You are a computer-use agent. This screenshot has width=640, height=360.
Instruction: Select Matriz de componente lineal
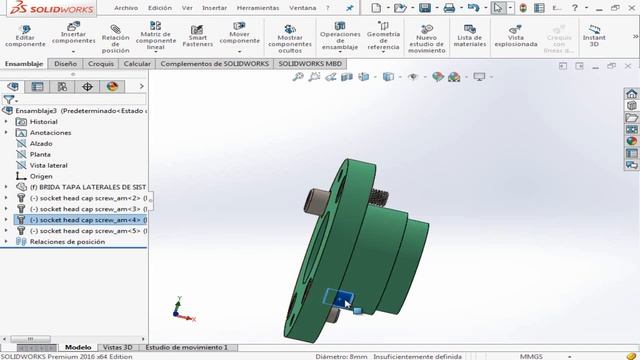[x=156, y=36]
